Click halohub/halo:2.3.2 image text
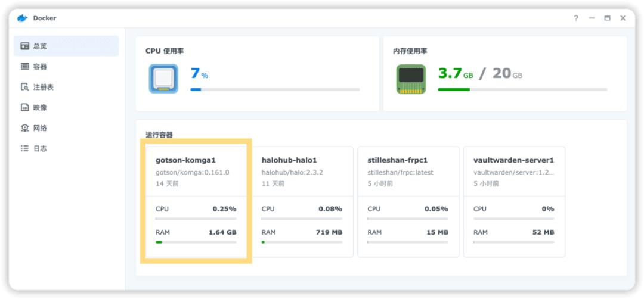 pos(292,173)
